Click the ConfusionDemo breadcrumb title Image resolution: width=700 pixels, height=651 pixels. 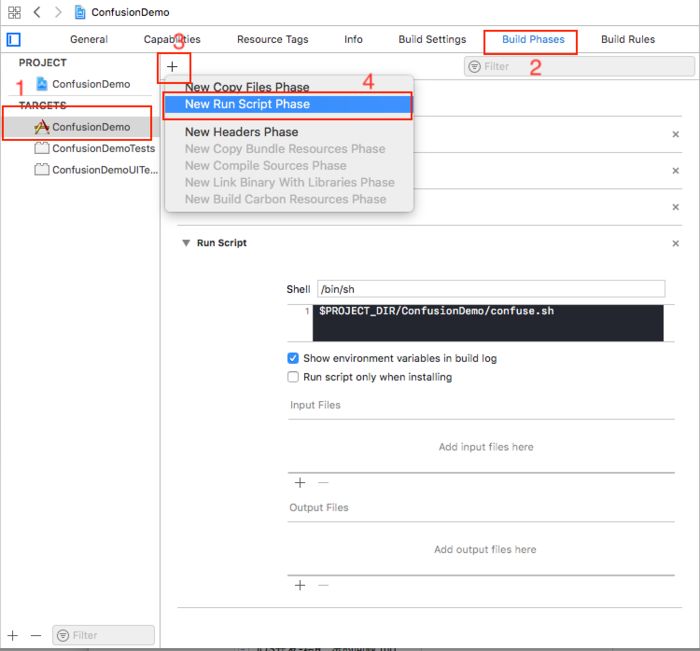(x=130, y=12)
